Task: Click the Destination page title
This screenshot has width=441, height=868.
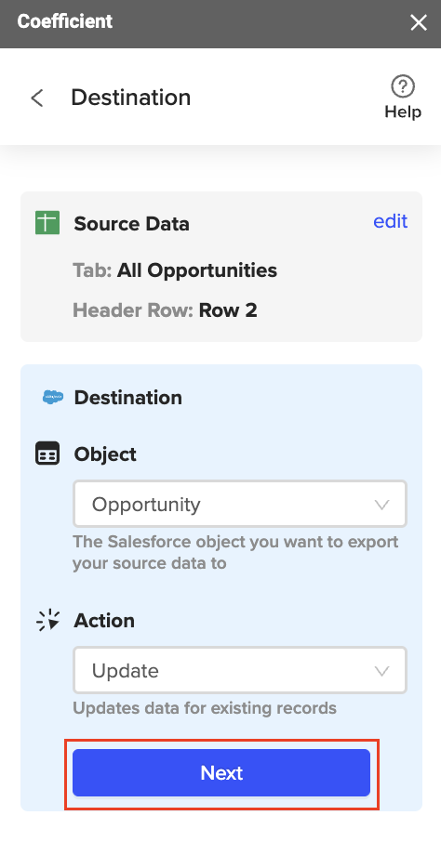Action: 131,98
